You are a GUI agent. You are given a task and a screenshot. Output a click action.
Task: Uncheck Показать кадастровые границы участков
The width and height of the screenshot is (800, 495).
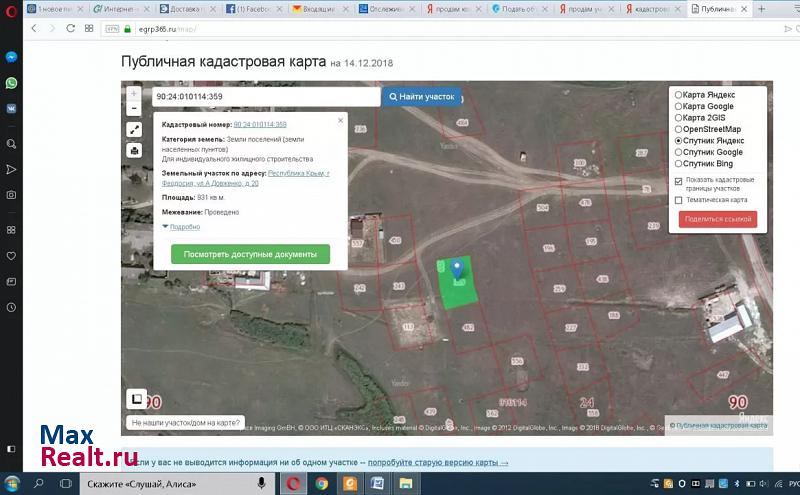click(679, 181)
